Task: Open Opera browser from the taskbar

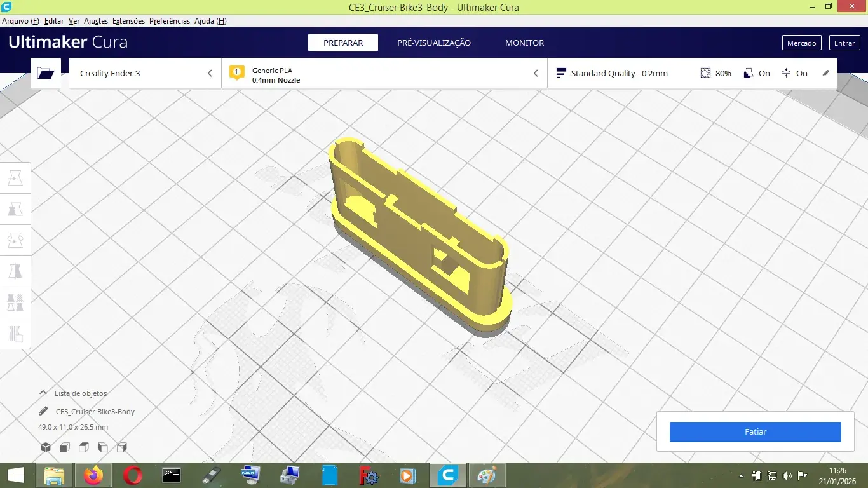Action: click(133, 475)
